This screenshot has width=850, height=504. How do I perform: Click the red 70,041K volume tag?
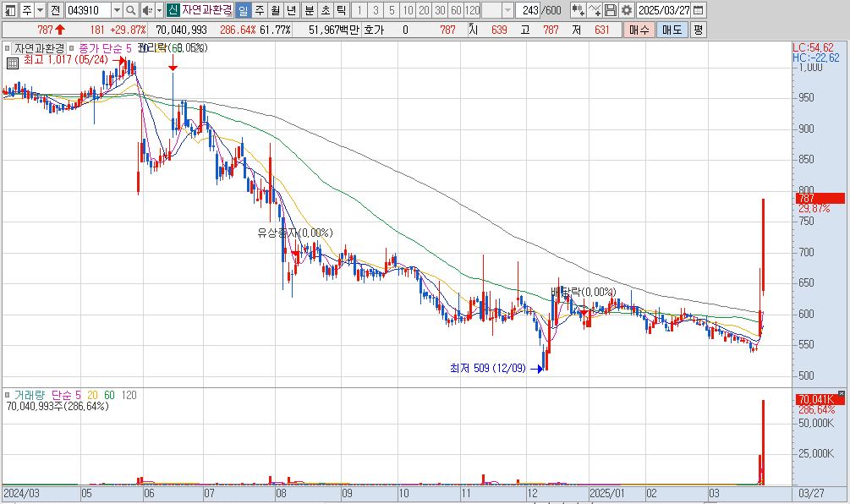pos(820,400)
